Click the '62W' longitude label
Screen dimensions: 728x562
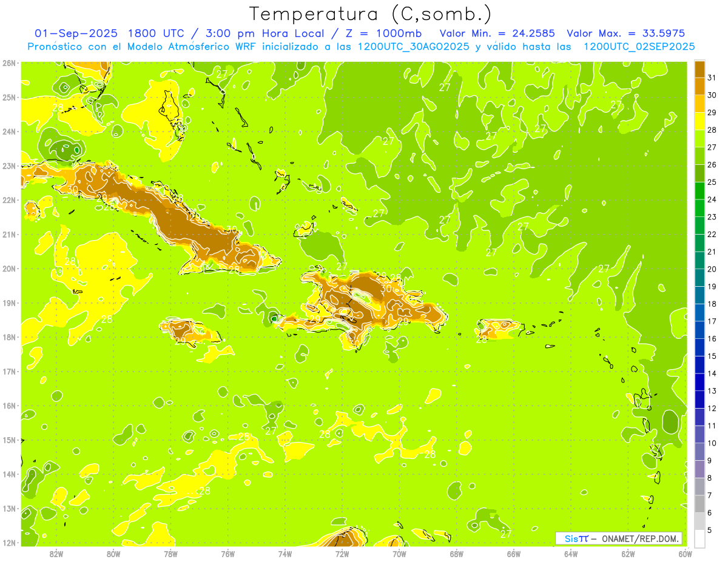pyautogui.click(x=628, y=554)
